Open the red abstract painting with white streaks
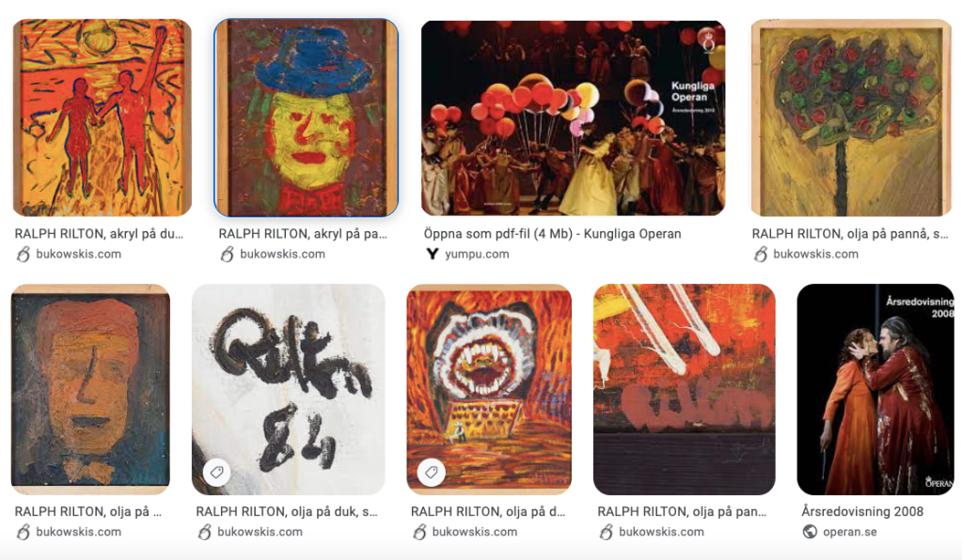 (x=684, y=389)
